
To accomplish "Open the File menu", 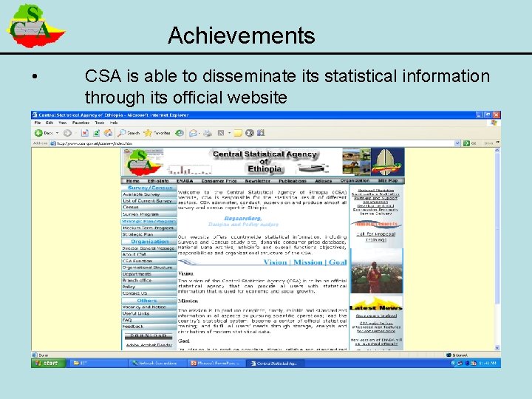I will [38, 123].
